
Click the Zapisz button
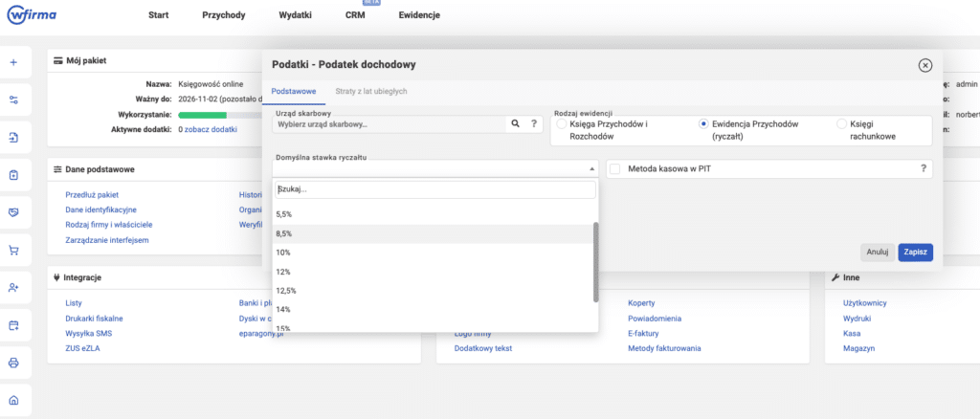[x=916, y=253]
